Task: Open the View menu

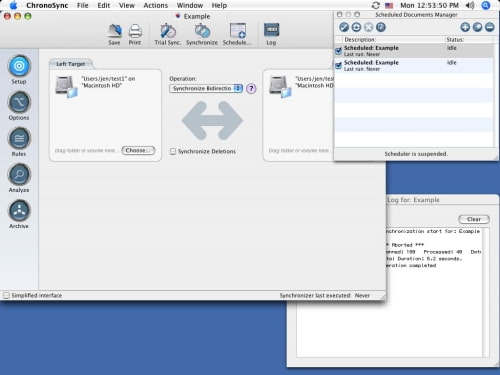Action: (127, 5)
